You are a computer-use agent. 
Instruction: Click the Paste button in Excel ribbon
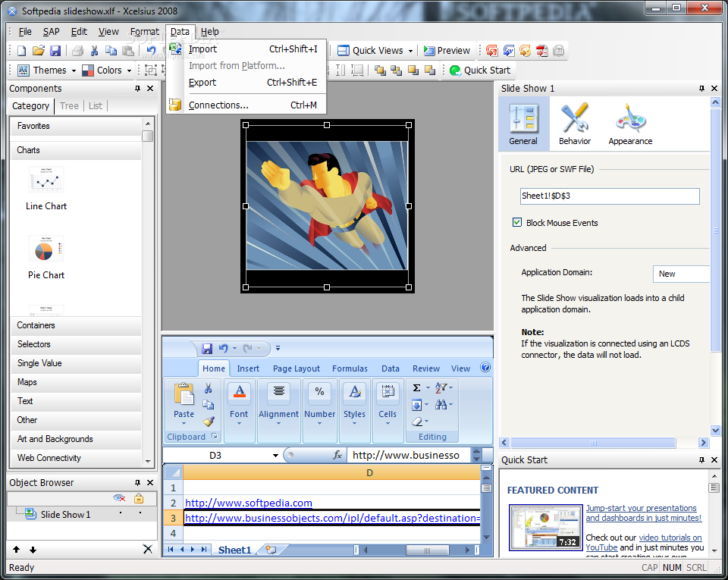tap(184, 403)
